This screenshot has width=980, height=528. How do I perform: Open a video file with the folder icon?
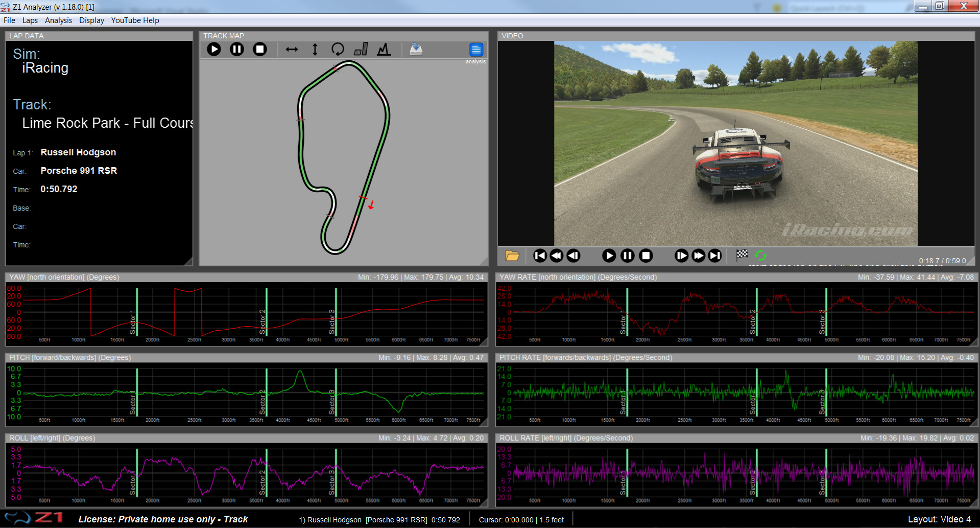512,256
